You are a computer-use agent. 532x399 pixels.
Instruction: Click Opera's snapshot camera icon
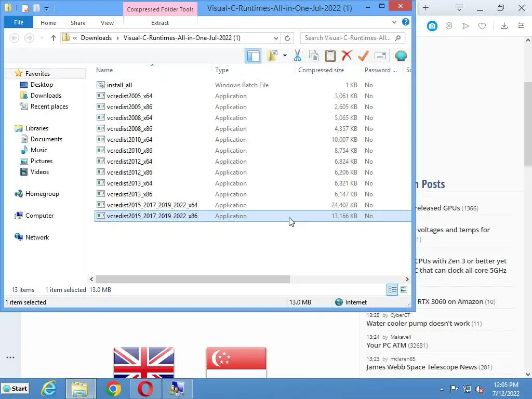432,26
